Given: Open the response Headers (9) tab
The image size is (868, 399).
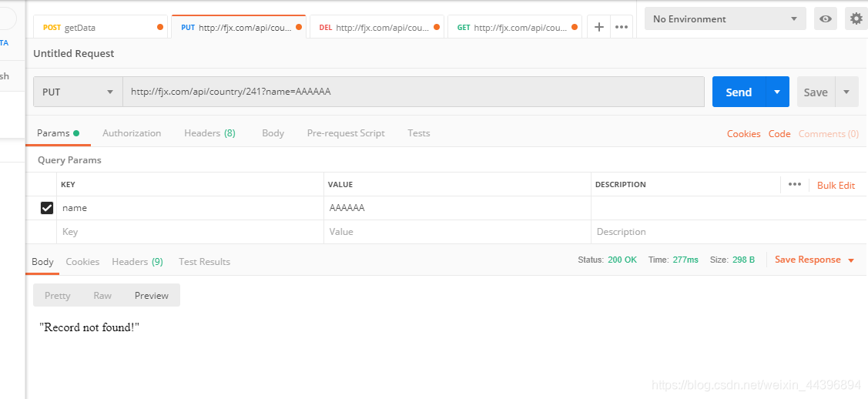Looking at the screenshot, I should pos(137,262).
